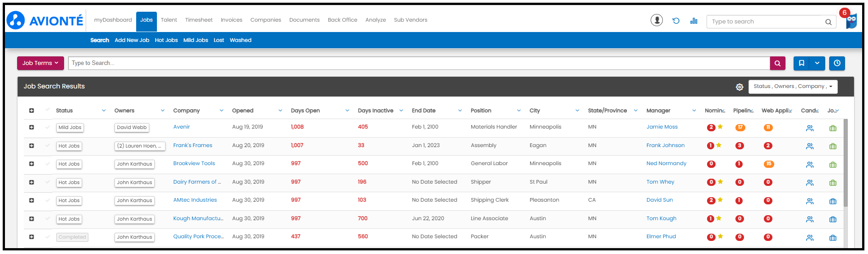This screenshot has height=254, width=868.
Task: Click David Webb owner button
Action: [x=132, y=128]
